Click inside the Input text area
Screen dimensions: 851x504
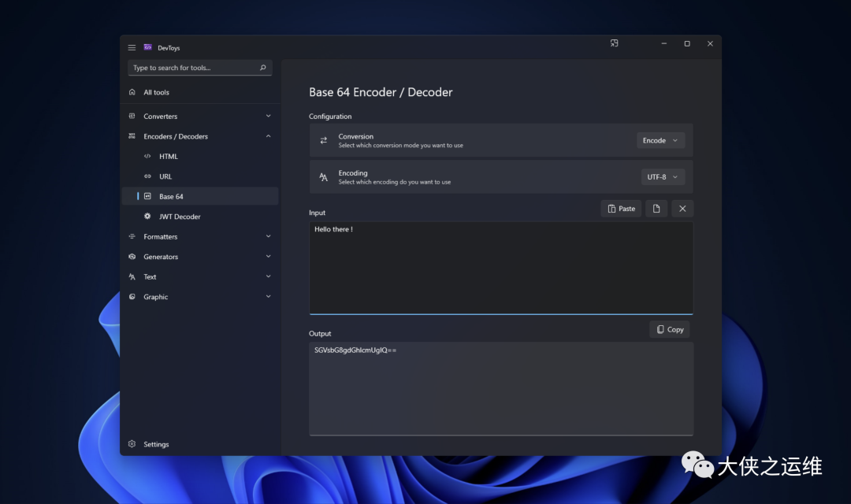click(501, 268)
